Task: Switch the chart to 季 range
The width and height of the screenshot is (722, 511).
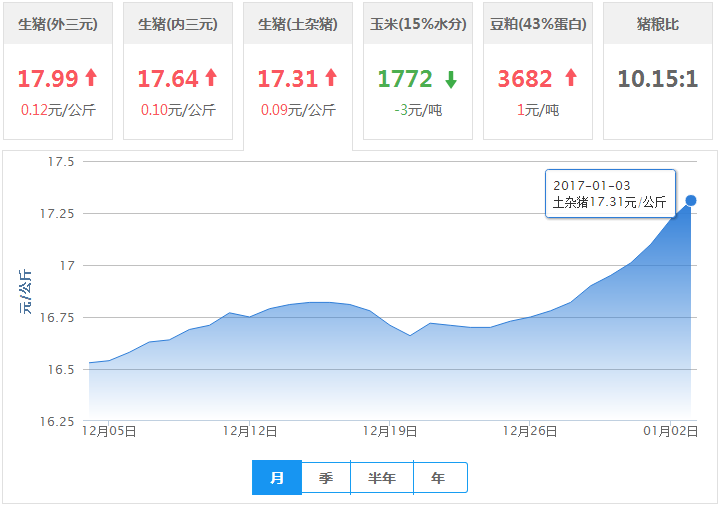Action: coord(326,477)
